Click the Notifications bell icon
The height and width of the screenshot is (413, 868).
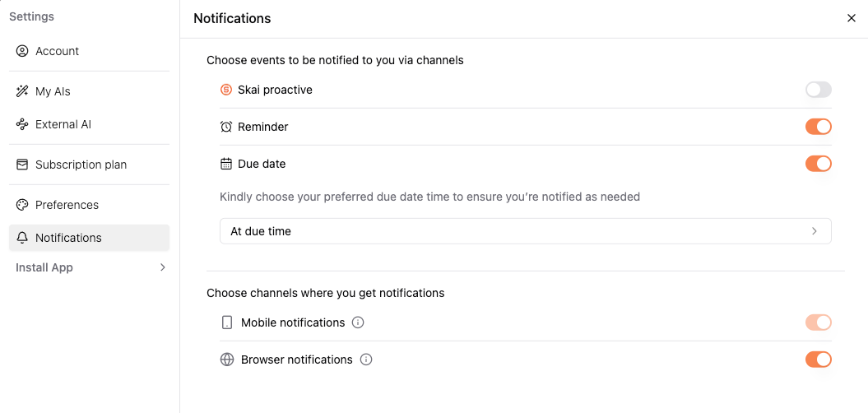pos(22,238)
